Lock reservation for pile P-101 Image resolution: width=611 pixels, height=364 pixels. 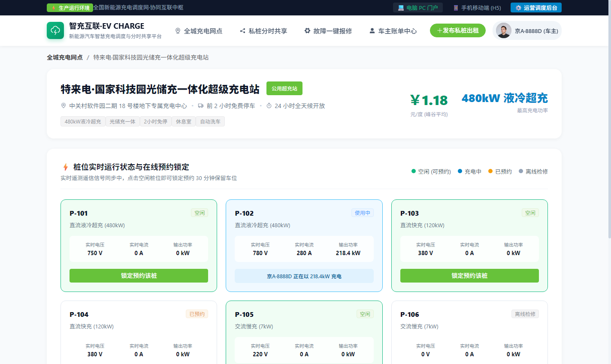[x=139, y=276]
